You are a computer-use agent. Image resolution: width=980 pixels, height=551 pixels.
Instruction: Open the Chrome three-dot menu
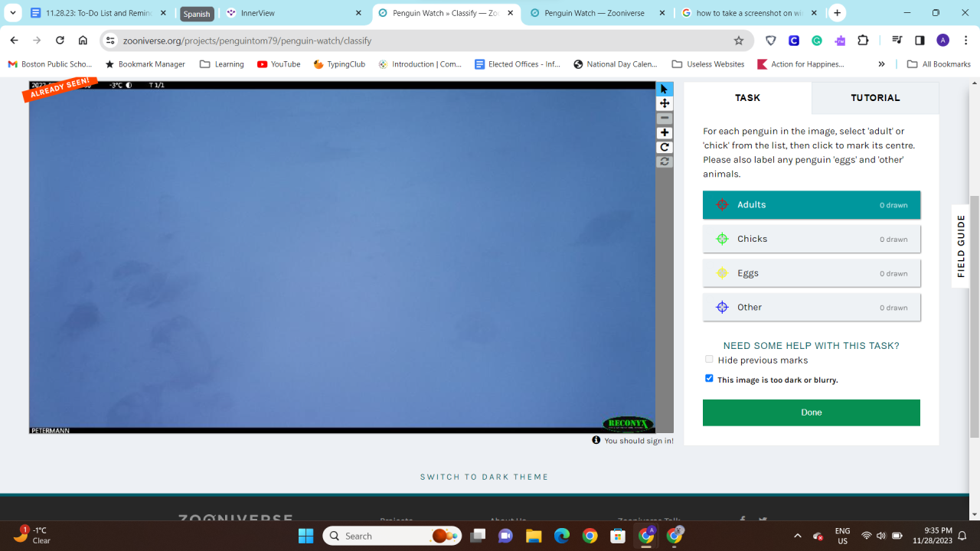(965, 41)
